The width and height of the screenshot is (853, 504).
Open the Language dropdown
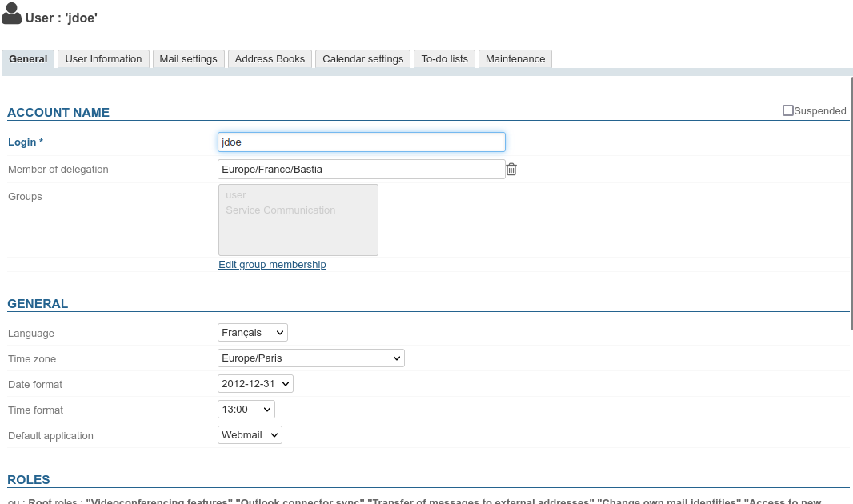pos(252,332)
